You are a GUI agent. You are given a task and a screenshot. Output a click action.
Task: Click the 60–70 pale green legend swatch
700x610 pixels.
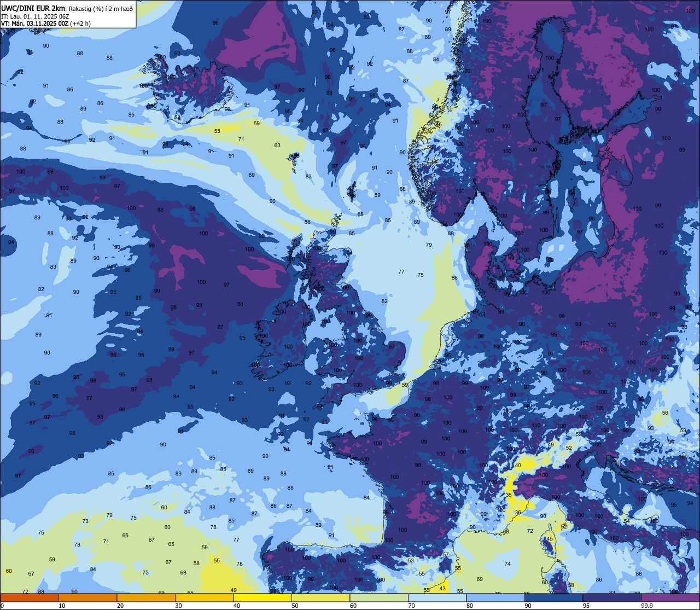(x=379, y=597)
